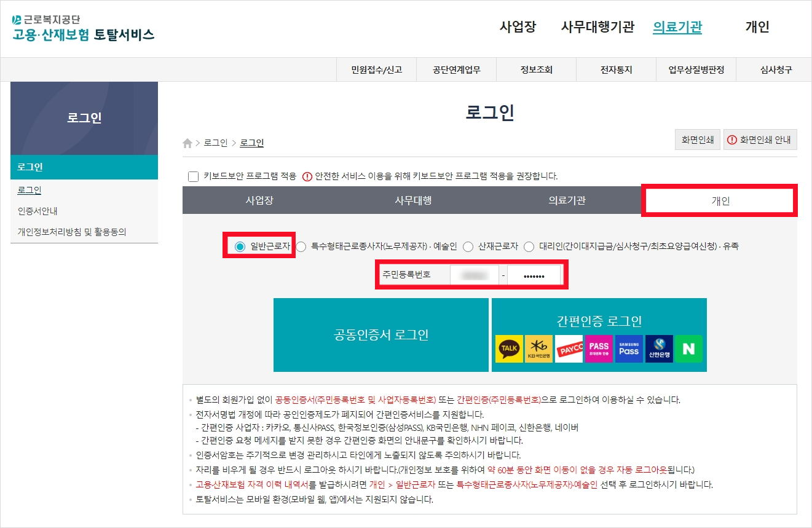
Task: Click the underlined 로그인 breadcrumb link
Action: 251,143
